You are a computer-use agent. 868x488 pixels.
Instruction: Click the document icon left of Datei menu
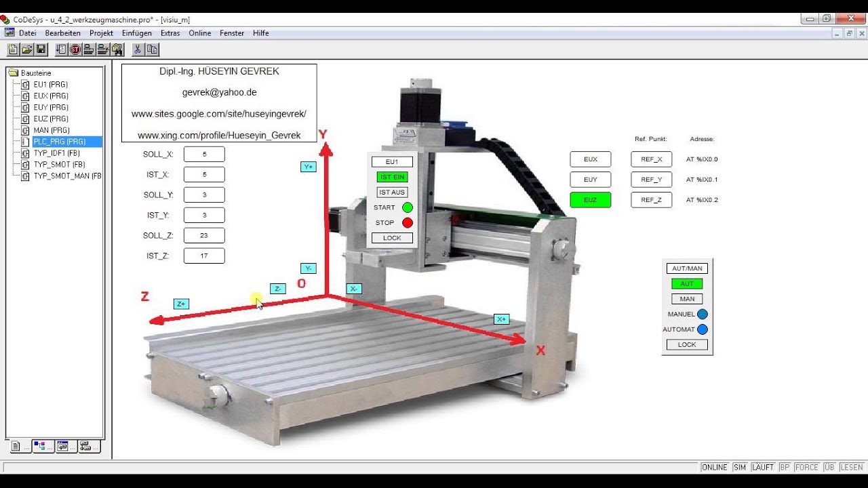pyautogui.click(x=9, y=33)
